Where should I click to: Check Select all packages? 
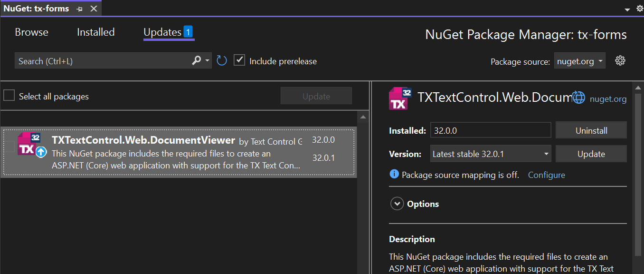(9, 96)
